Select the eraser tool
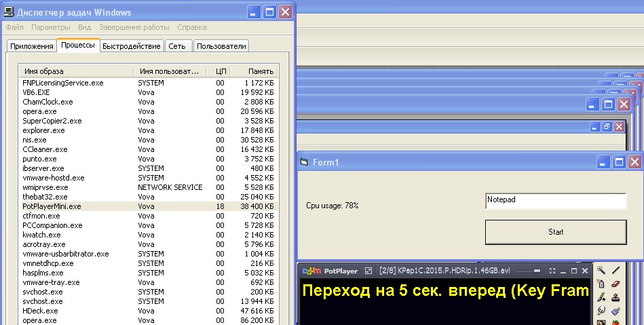Image resolution: width=644 pixels, height=325 pixels. coord(615,284)
